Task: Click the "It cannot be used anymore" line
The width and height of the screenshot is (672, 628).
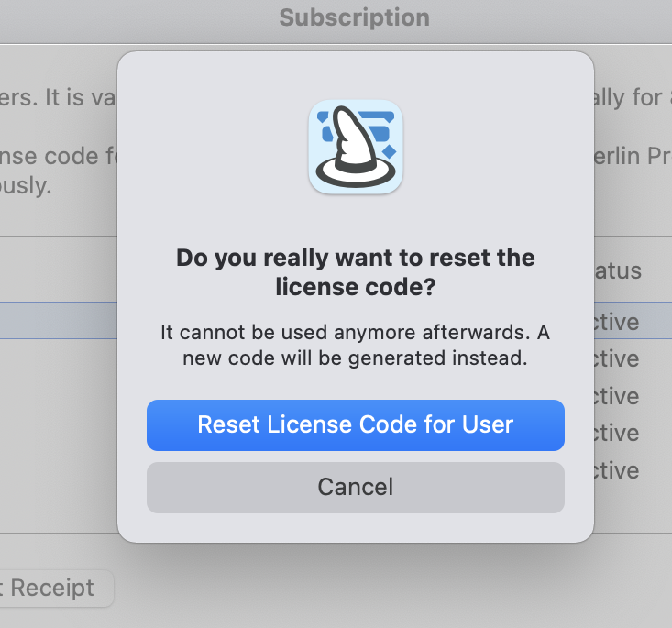Action: (356, 332)
